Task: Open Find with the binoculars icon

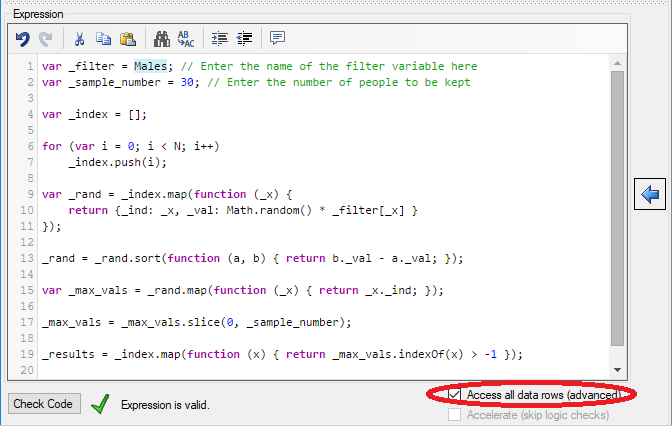Action: pos(161,39)
